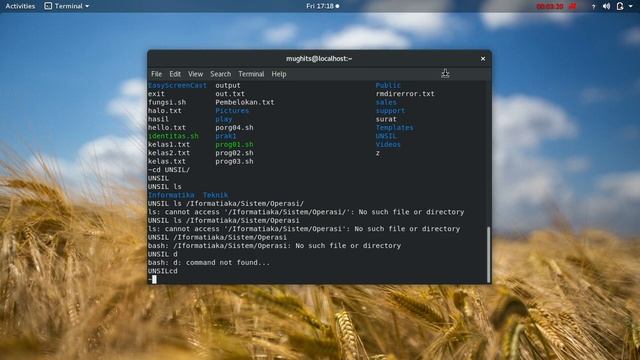Expand the system menu arrow
Image resolution: width=640 pixels, height=360 pixels.
click(x=631, y=6)
